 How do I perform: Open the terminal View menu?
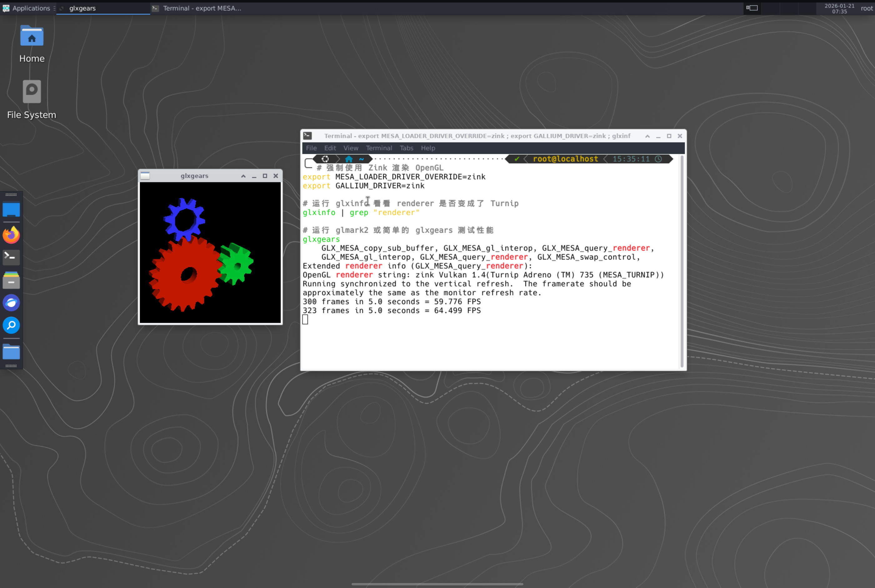coord(351,148)
